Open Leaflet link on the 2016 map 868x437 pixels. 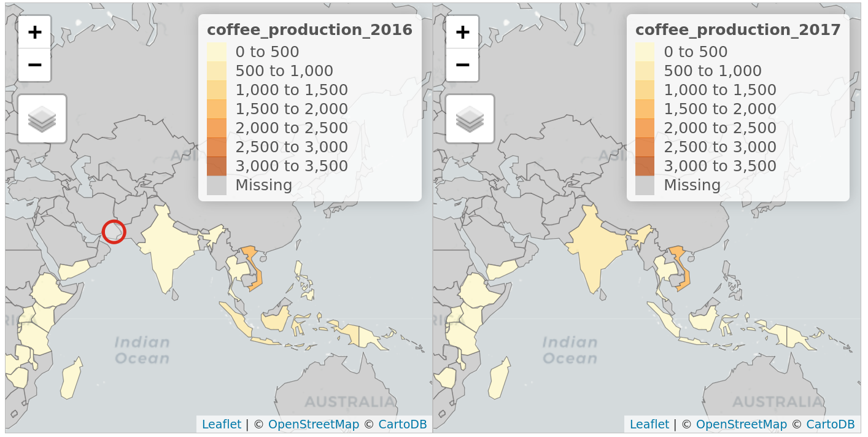[x=222, y=424]
